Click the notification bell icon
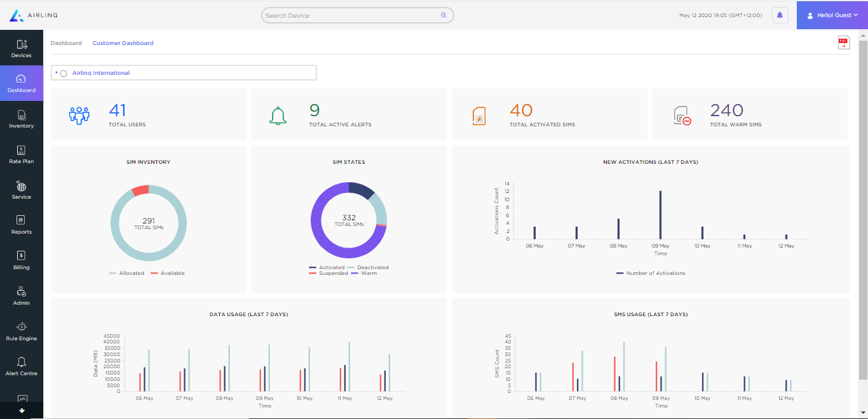Image resolution: width=868 pixels, height=419 pixels. point(780,15)
